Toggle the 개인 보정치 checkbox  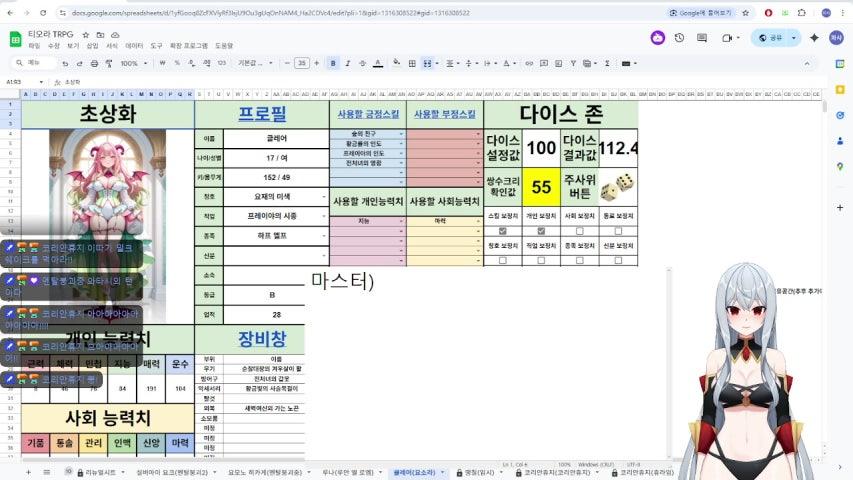click(x=541, y=231)
